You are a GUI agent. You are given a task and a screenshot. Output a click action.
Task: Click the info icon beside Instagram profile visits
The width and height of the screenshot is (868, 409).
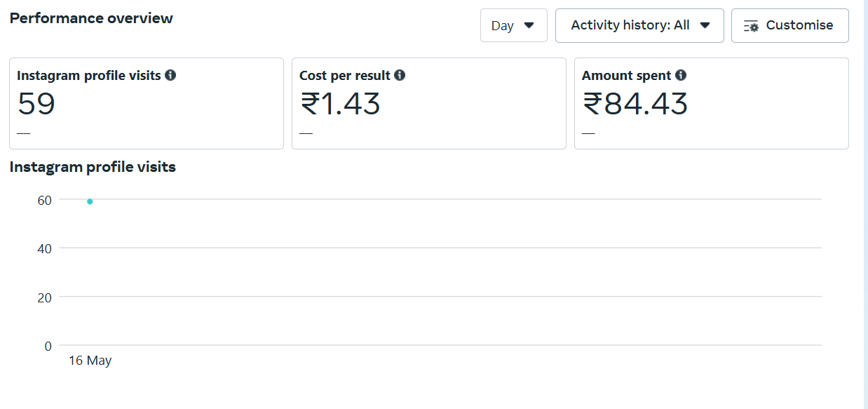point(170,75)
